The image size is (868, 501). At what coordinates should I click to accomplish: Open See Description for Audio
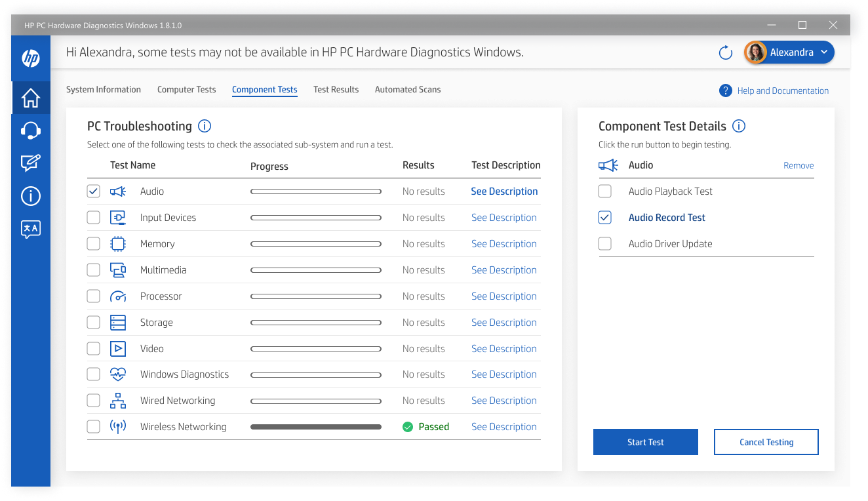coord(505,191)
